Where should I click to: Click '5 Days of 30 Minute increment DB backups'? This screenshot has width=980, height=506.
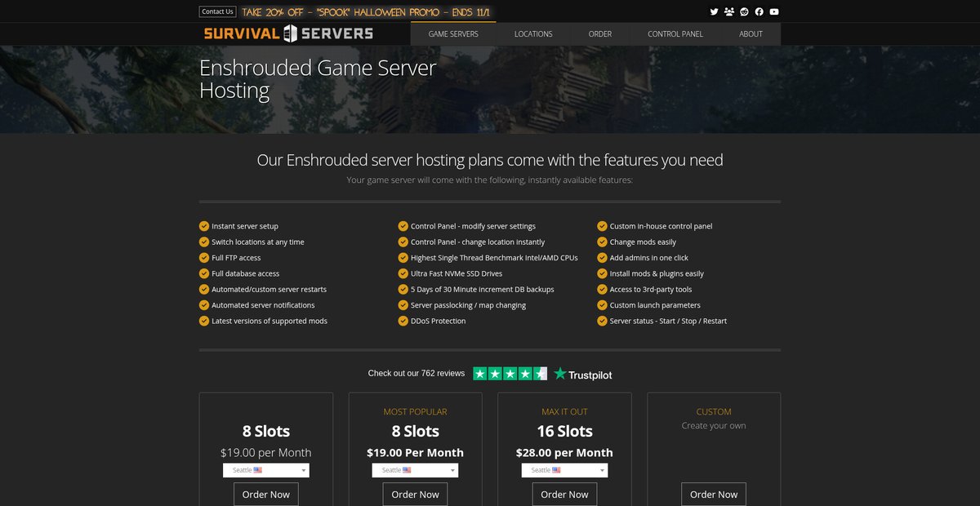(x=483, y=289)
